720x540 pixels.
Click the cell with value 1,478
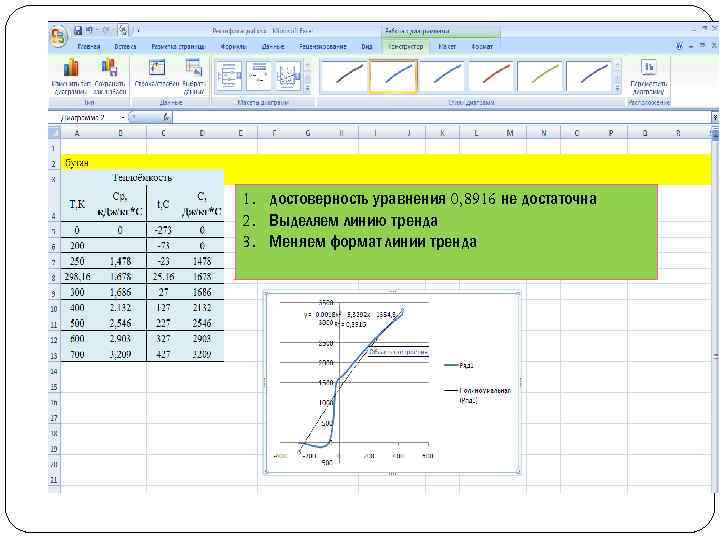tap(120, 261)
